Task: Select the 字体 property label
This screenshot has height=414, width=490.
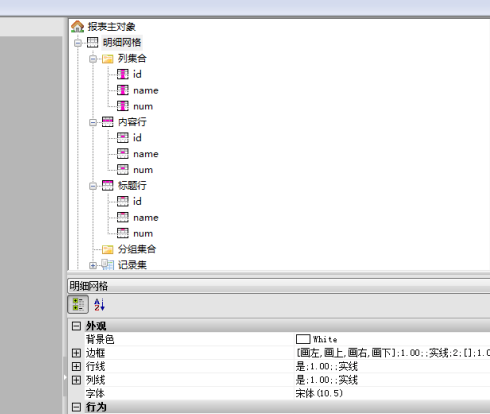Action: (95, 393)
